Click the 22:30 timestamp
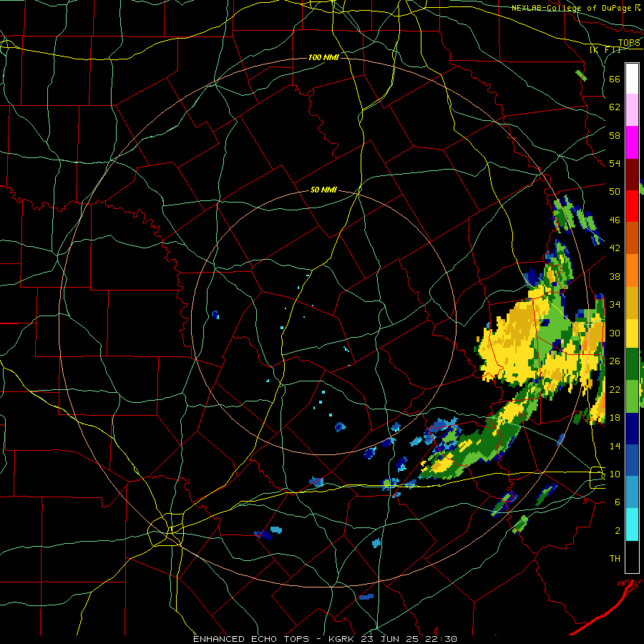 [x=441, y=639]
